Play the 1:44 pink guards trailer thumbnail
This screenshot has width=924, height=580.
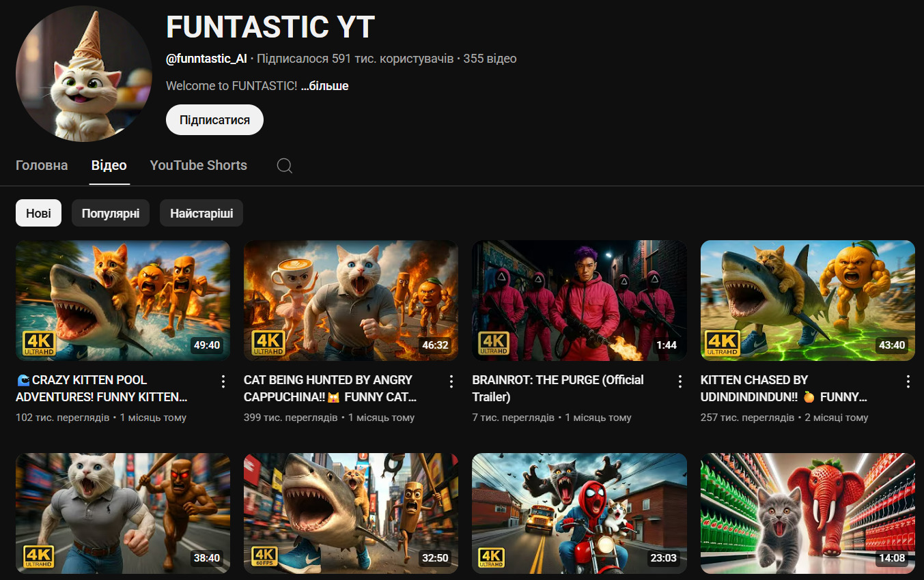tap(579, 300)
